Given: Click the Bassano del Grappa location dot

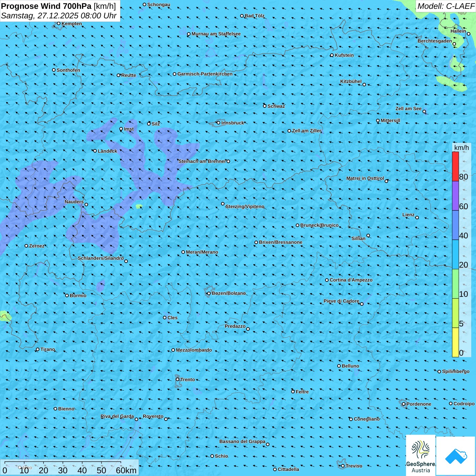Looking at the screenshot, I should [268, 444].
